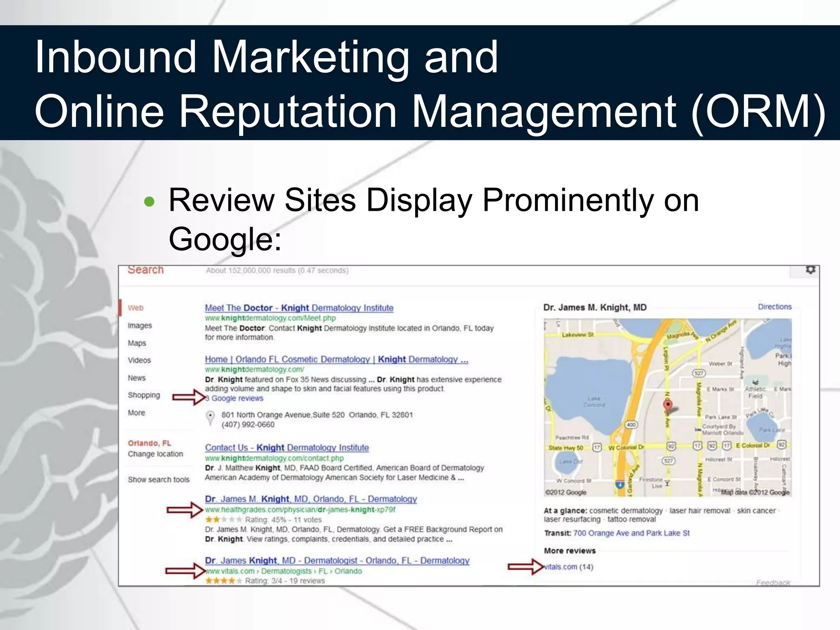The width and height of the screenshot is (840, 630).
Task: Click the Feedback link at panel bottom
Action: [773, 582]
